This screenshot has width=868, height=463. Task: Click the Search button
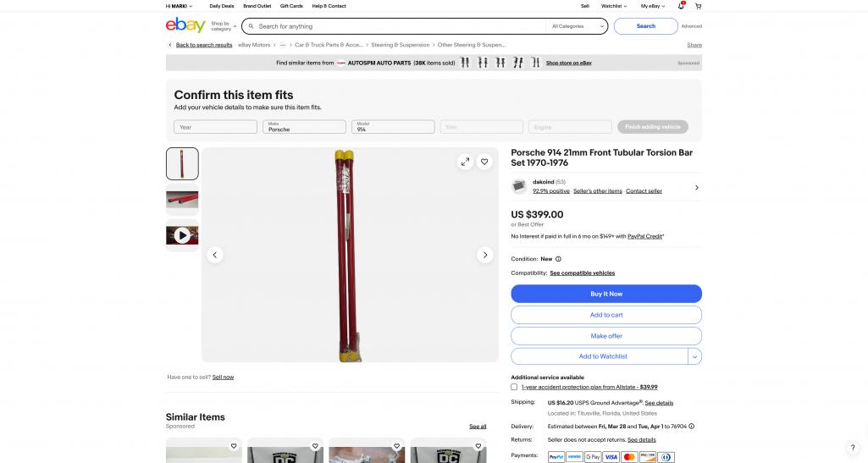645,26
